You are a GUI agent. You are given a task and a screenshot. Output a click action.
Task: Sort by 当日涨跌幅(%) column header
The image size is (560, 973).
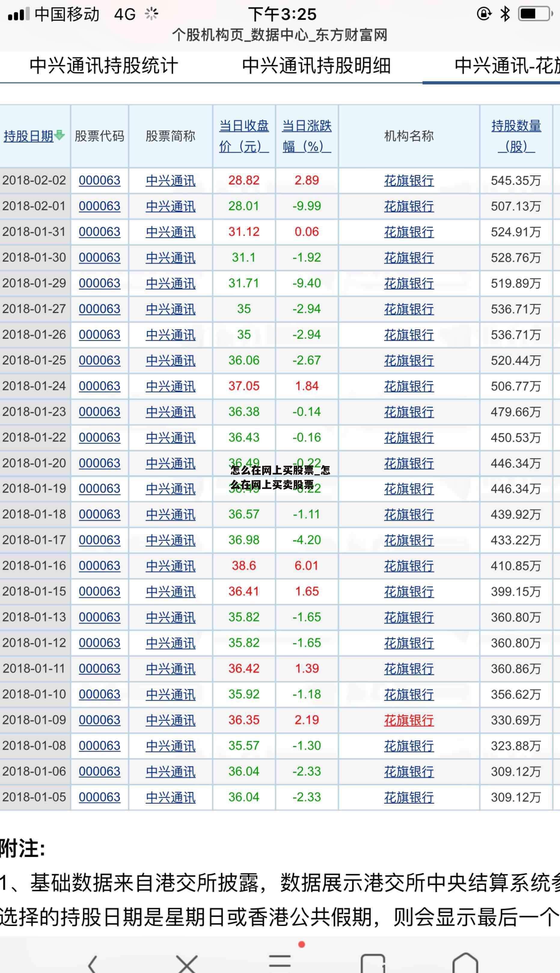[x=307, y=136]
